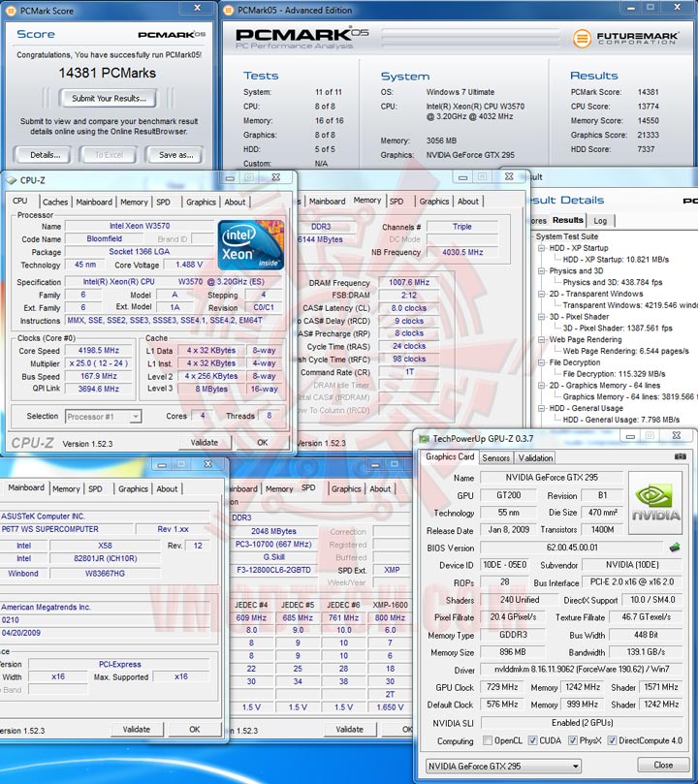Image resolution: width=698 pixels, height=784 pixels.
Task: Toggle the DirectCompute 4.0 checkbox
Action: 612,740
